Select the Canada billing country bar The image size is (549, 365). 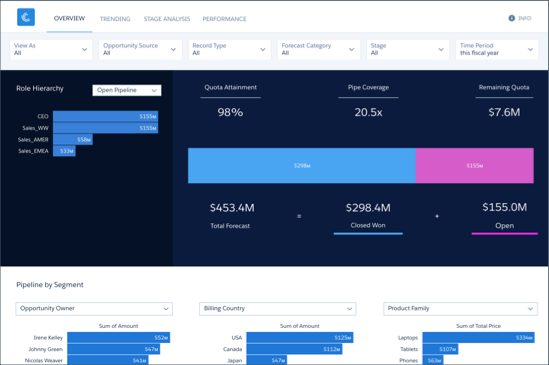pyautogui.click(x=294, y=349)
